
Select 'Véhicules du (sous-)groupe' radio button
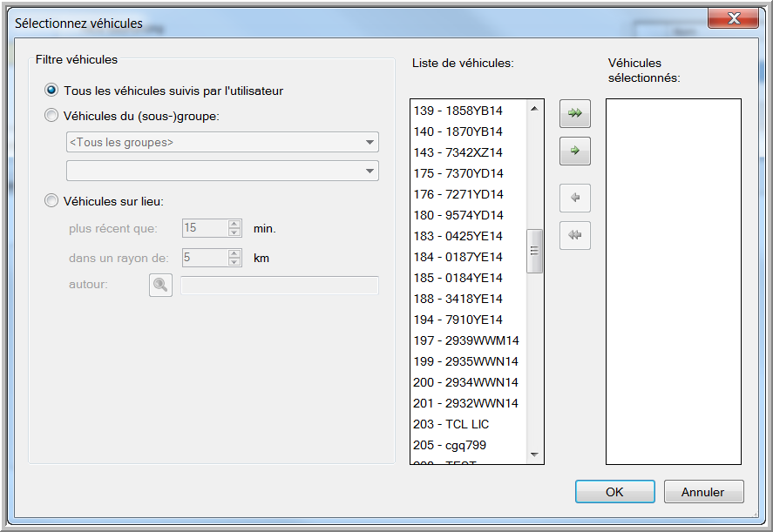(x=52, y=116)
